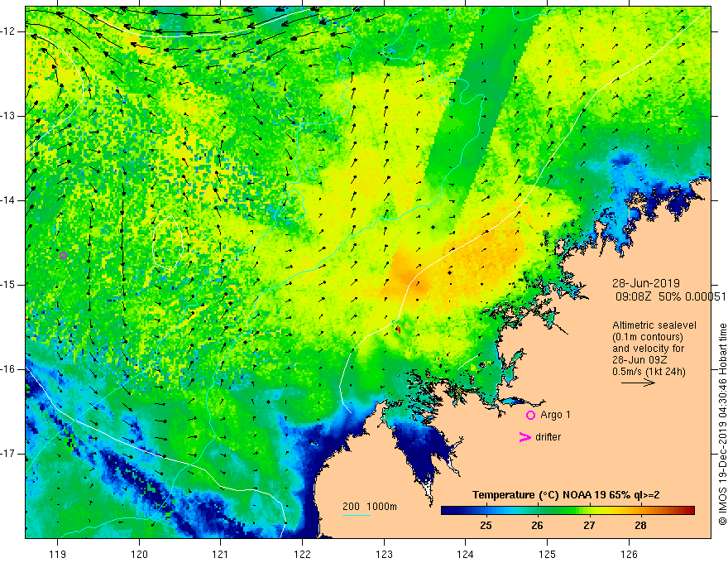Click longitude label 125 on the axis
The height and width of the screenshot is (563, 728).
pyautogui.click(x=548, y=554)
